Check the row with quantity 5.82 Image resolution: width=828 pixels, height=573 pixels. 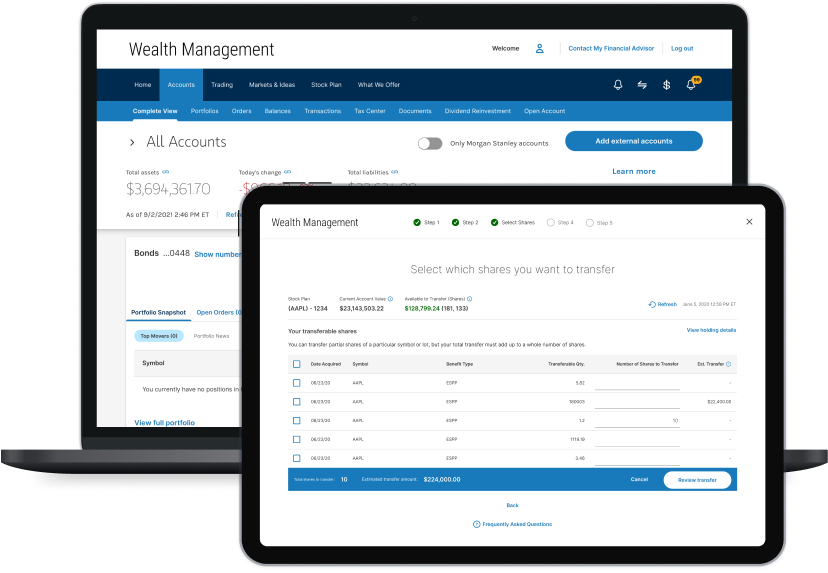pyautogui.click(x=297, y=383)
